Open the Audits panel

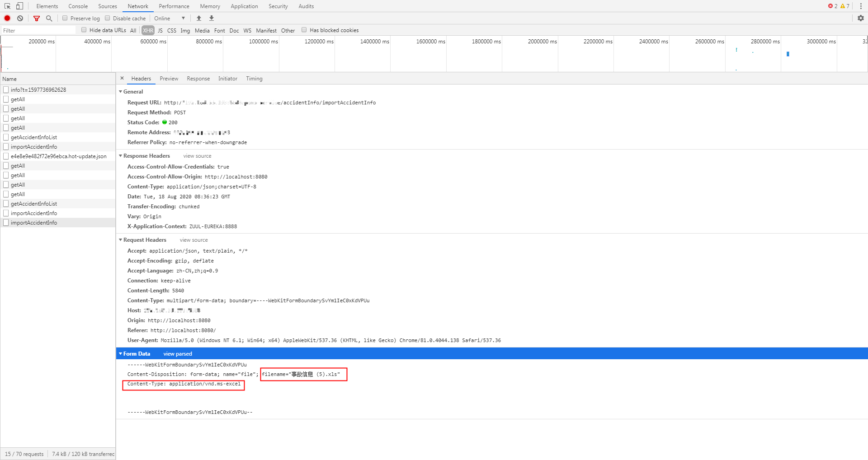pos(306,6)
